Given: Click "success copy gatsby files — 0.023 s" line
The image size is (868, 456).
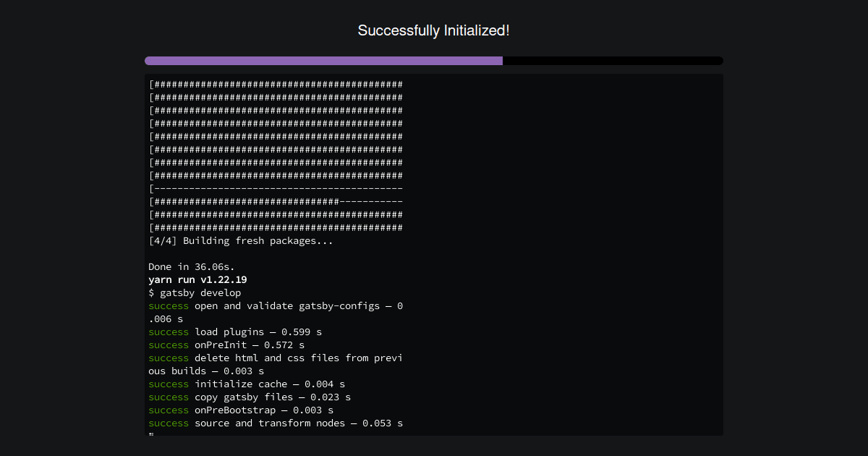Looking at the screenshot, I should coord(250,397).
